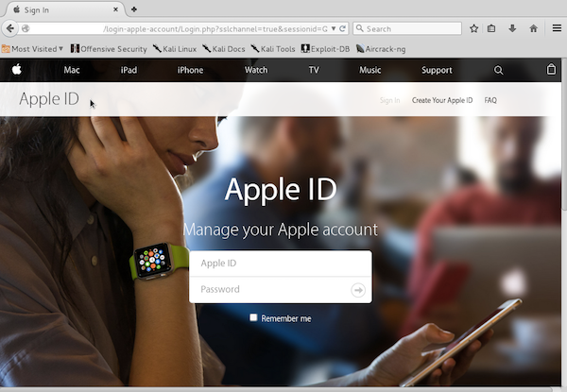Viewport: 567px width, 392px height.
Task: Click the dimmed Sign In link
Action: (389, 100)
